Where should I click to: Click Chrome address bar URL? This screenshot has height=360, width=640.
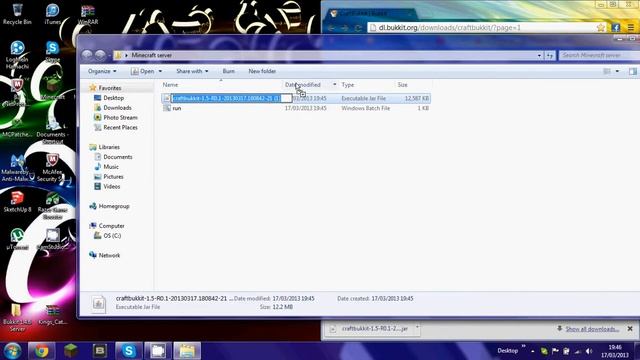[x=449, y=28]
